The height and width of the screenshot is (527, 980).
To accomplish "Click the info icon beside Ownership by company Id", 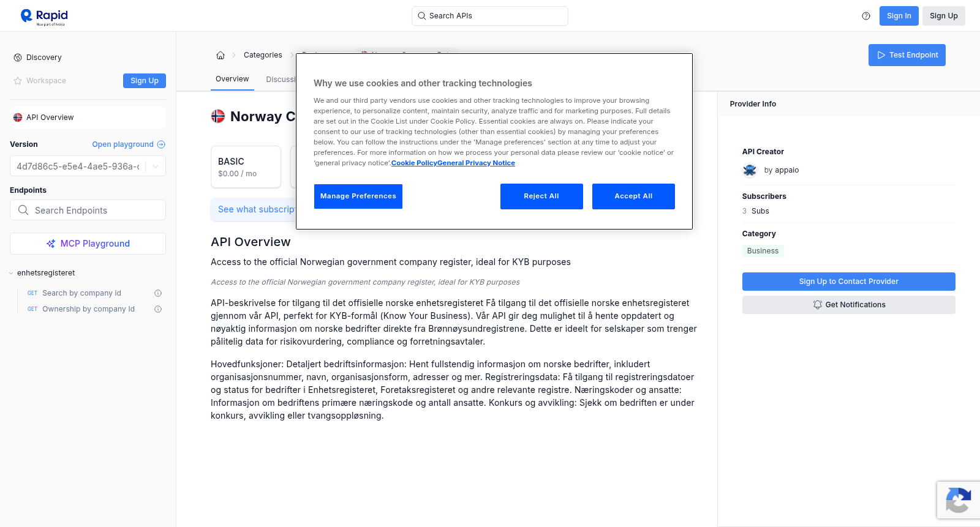I will [x=158, y=309].
